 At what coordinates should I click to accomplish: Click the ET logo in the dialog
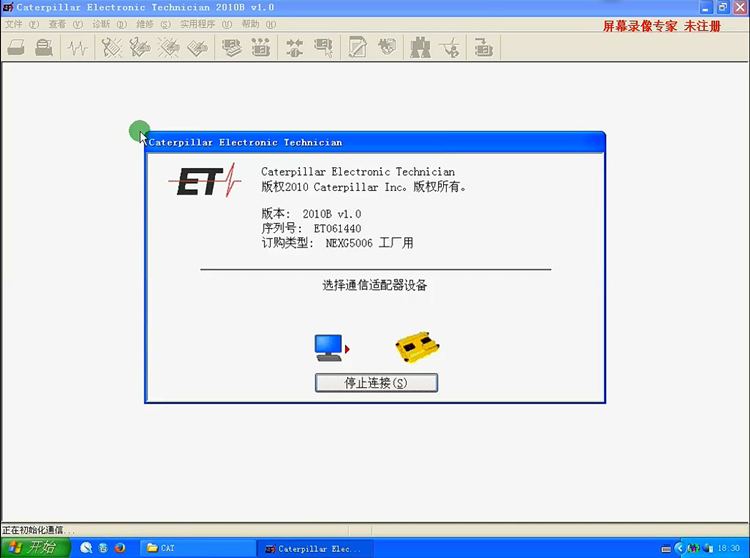tap(205, 180)
